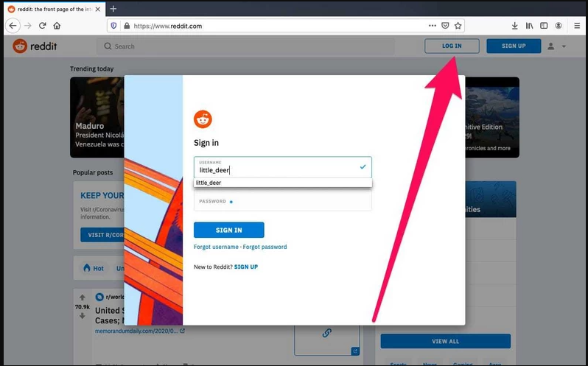
Task: Bookmark this page with the star icon
Action: [458, 26]
